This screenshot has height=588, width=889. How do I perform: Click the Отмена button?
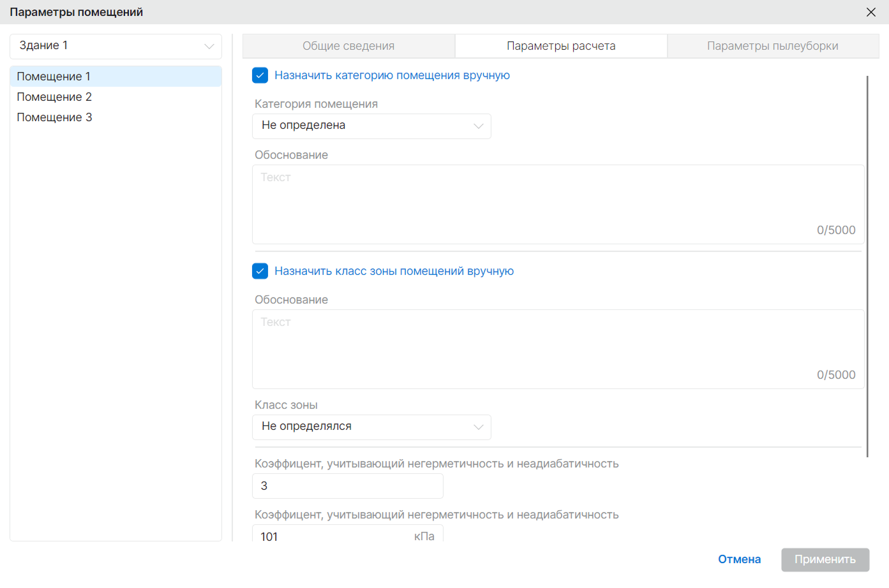pos(739,559)
